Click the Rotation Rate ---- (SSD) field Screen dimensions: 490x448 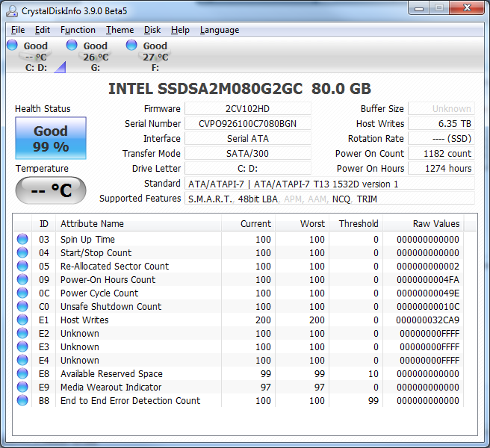pos(441,138)
